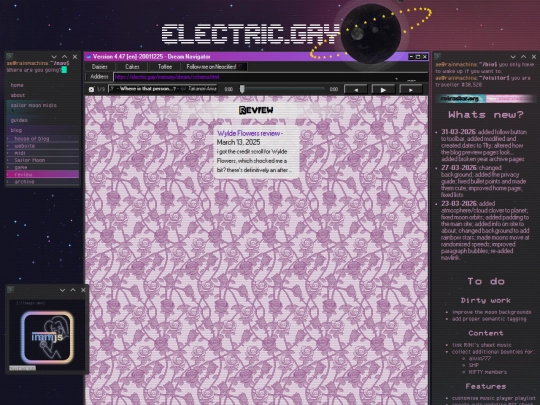
Task: Open the Wylde Flowers review link
Action: (249, 133)
